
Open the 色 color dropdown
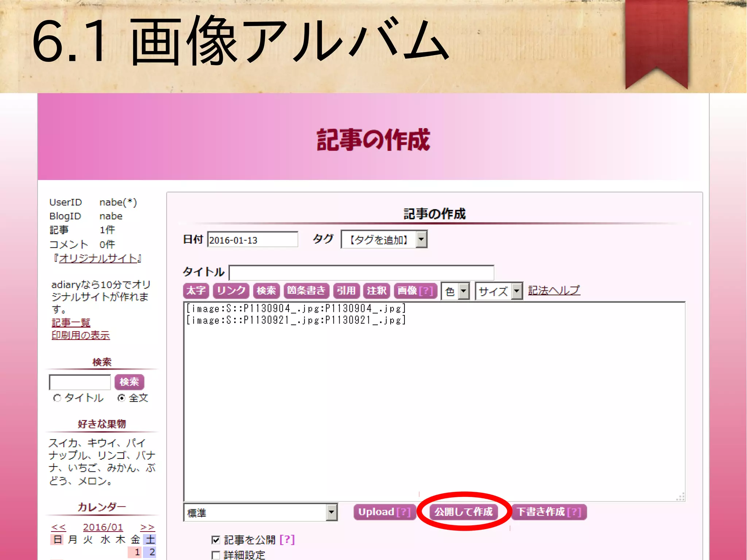[x=455, y=291]
